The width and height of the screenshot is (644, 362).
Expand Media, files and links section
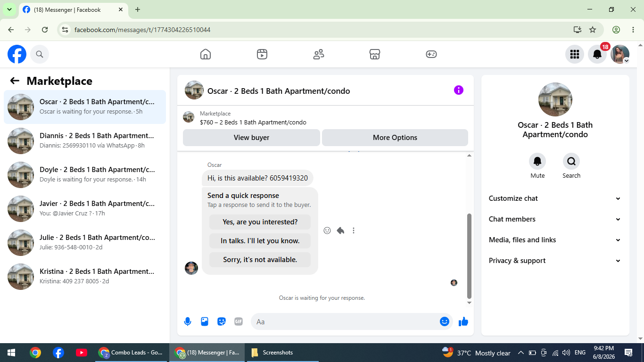point(555,240)
